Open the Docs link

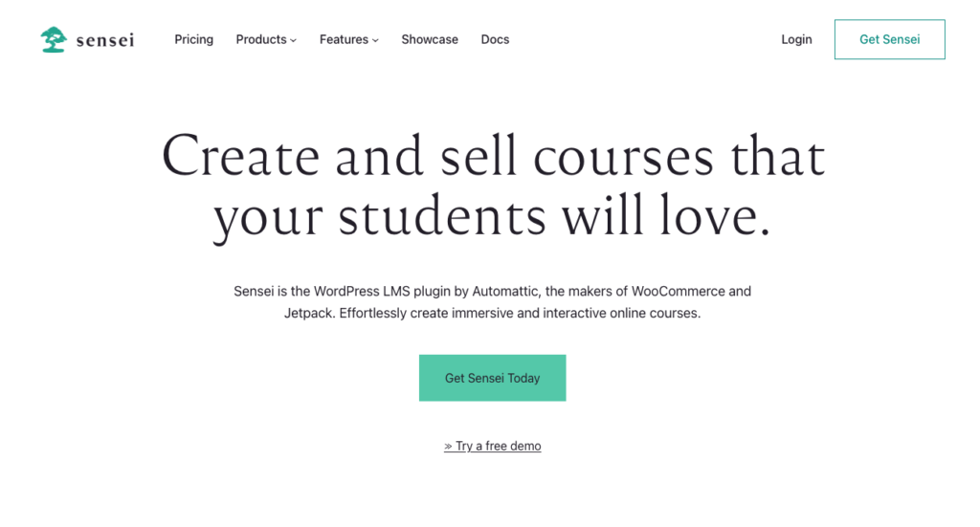[495, 39]
